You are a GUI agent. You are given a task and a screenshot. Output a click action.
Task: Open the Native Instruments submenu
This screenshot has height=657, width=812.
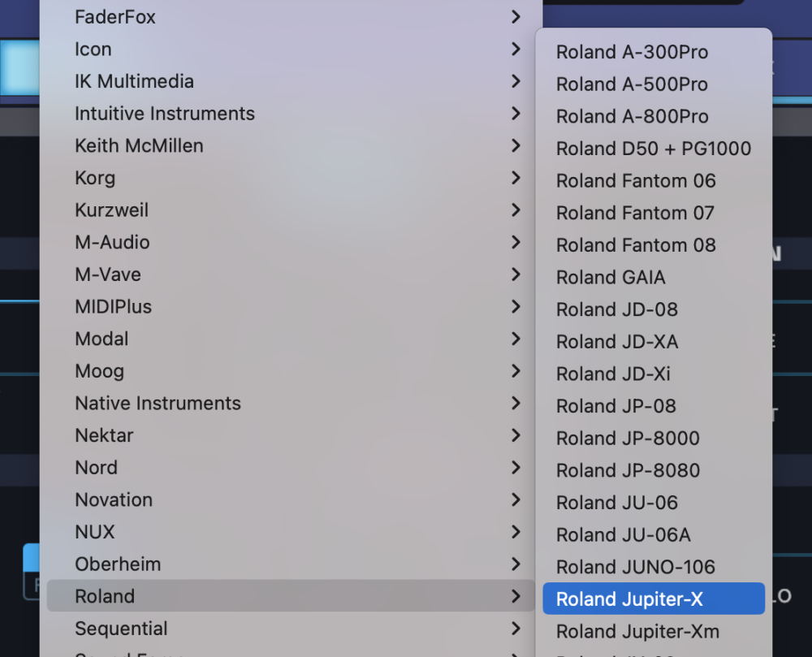[x=291, y=404]
